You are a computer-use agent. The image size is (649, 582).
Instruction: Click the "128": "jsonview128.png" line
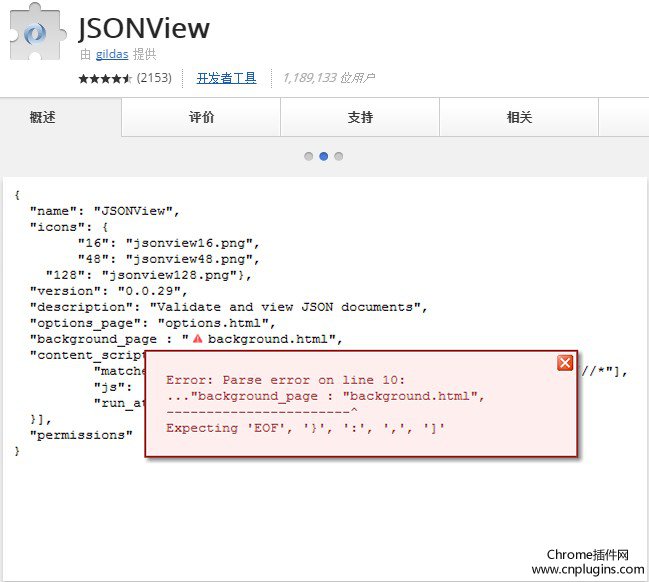149,275
